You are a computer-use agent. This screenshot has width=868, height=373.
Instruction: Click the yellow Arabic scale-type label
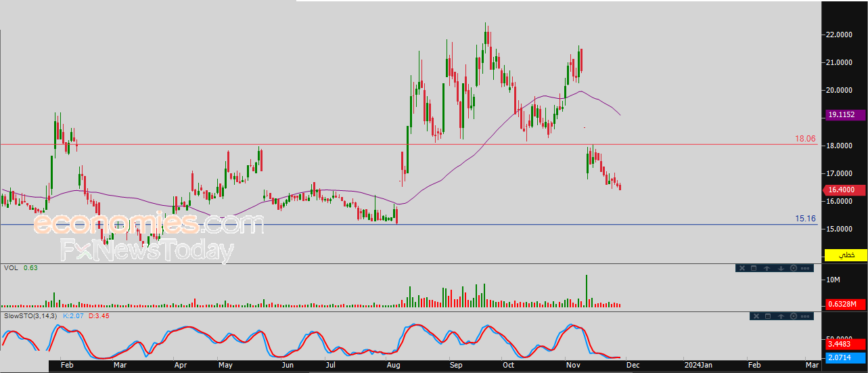(x=846, y=255)
